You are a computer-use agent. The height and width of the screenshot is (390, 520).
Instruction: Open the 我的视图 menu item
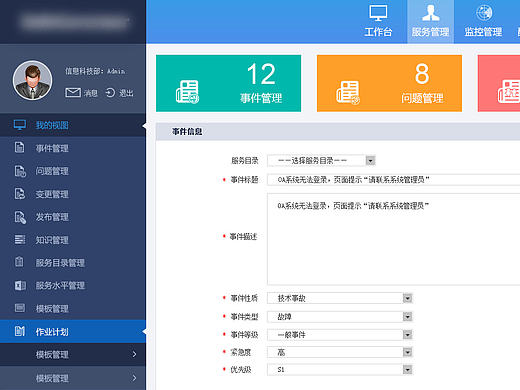[x=73, y=125]
